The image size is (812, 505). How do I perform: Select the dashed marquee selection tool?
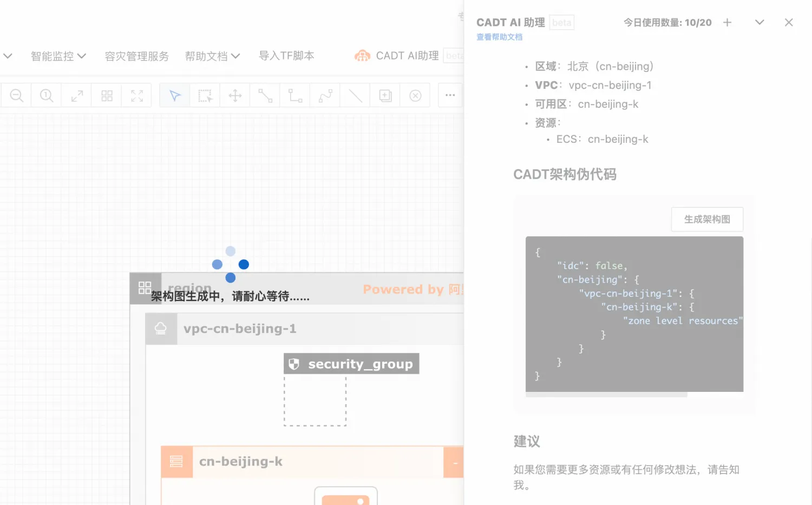point(205,96)
